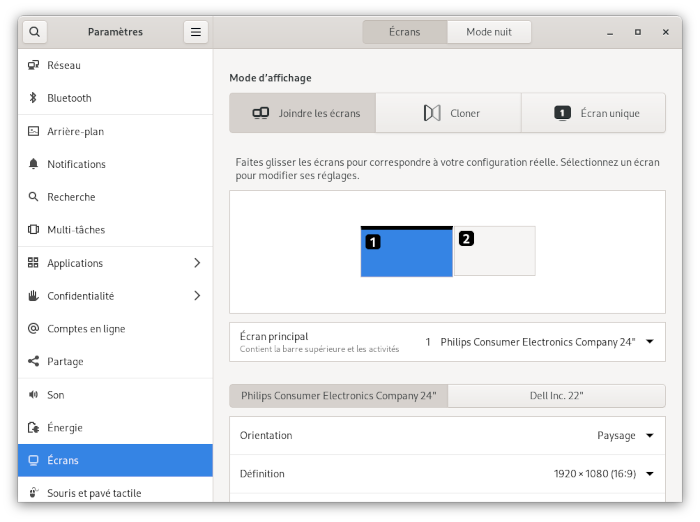Click the Cloner mirror icon

point(432,113)
